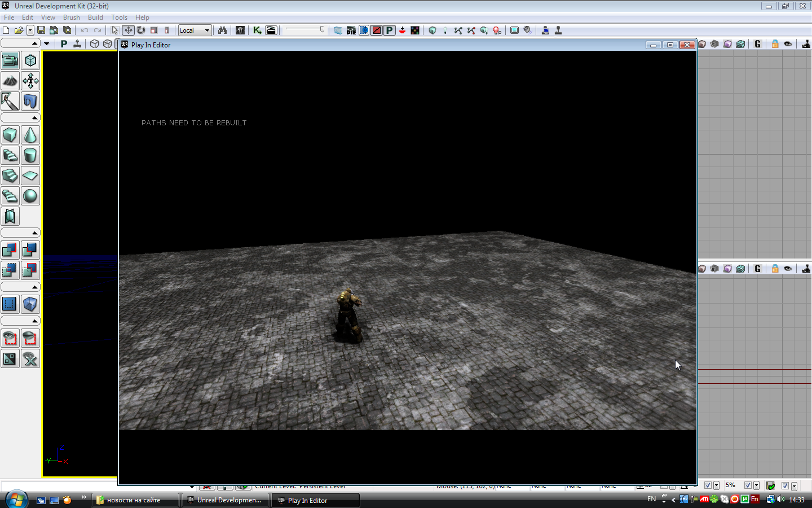Open the recent files dropdown arrow
This screenshot has width=812, height=508.
click(30, 30)
